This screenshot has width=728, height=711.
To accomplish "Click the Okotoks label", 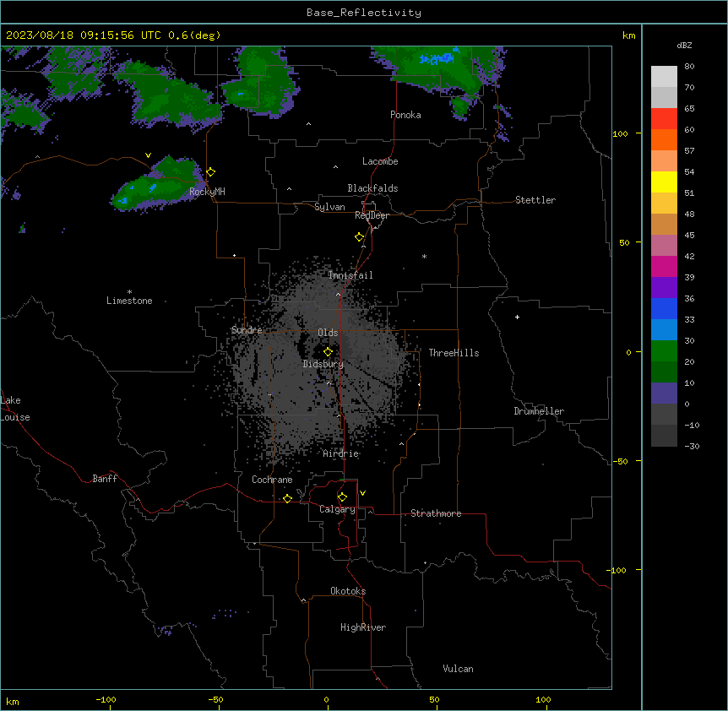I will [x=348, y=591].
